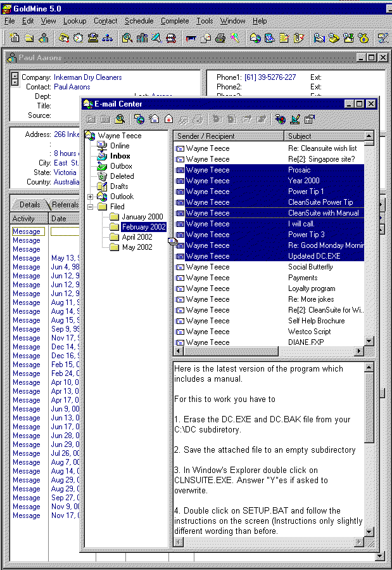Click the envelope with globe icon in main toolbar
The image size is (392, 570).
[x=255, y=37]
